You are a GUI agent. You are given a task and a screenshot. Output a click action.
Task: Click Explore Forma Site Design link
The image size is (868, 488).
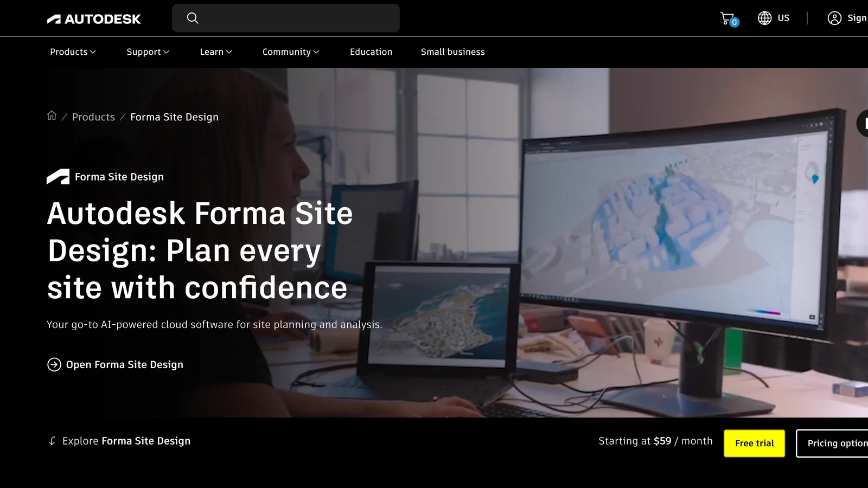(x=119, y=441)
